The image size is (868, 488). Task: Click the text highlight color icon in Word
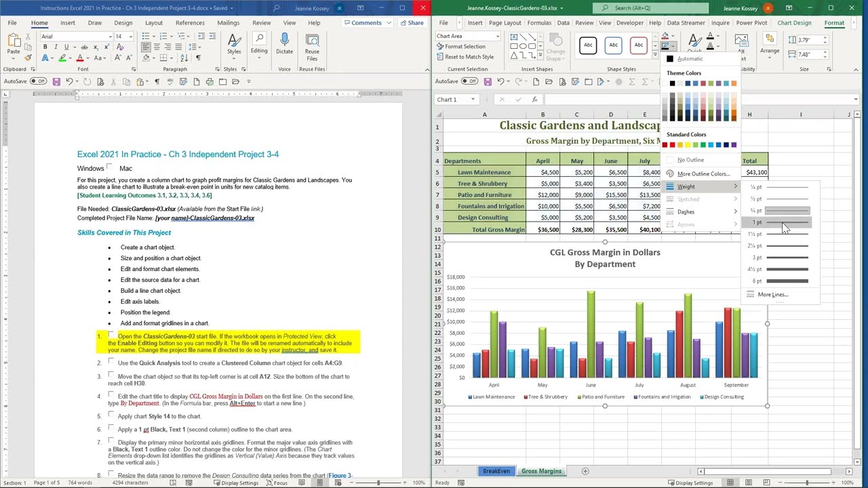[62, 58]
